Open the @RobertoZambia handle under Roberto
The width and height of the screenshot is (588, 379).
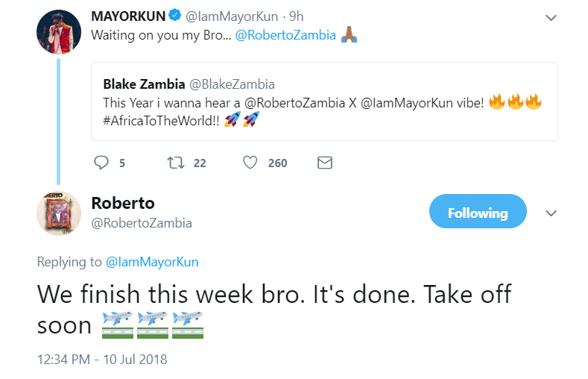(142, 223)
